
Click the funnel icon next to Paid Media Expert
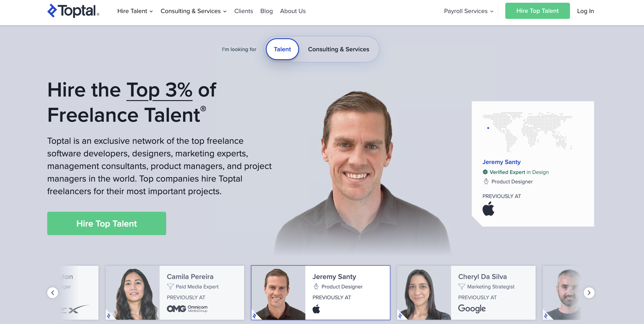(x=170, y=286)
